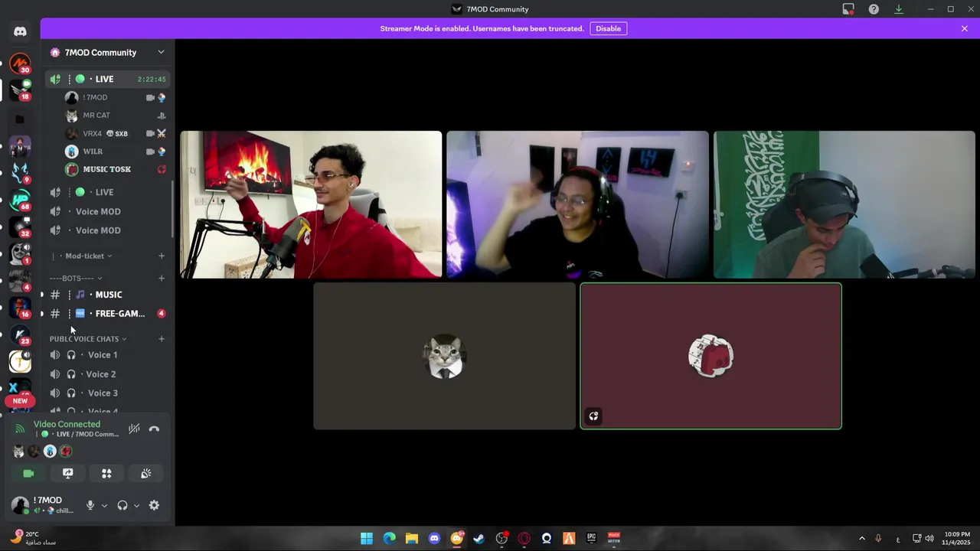Select user VRX4 in voice list
Screen dimensions: 980x551
(116, 133)
